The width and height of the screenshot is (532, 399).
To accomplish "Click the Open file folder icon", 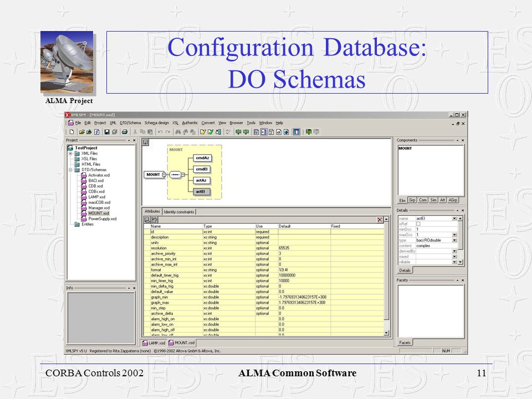I will 81,132.
